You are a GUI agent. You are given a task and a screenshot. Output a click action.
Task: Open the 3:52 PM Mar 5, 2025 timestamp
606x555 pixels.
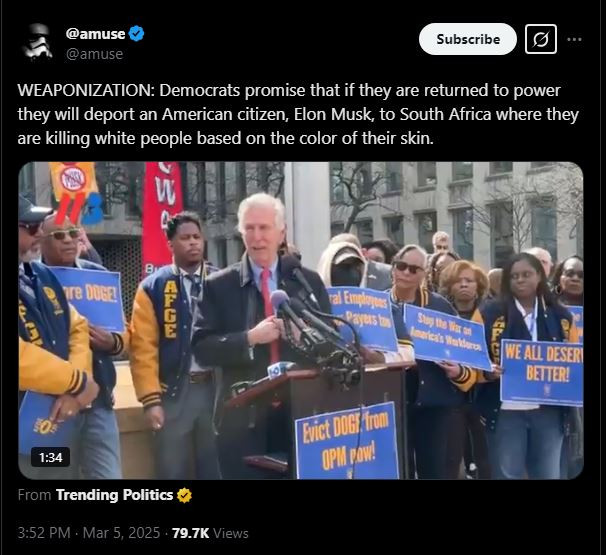click(89, 533)
